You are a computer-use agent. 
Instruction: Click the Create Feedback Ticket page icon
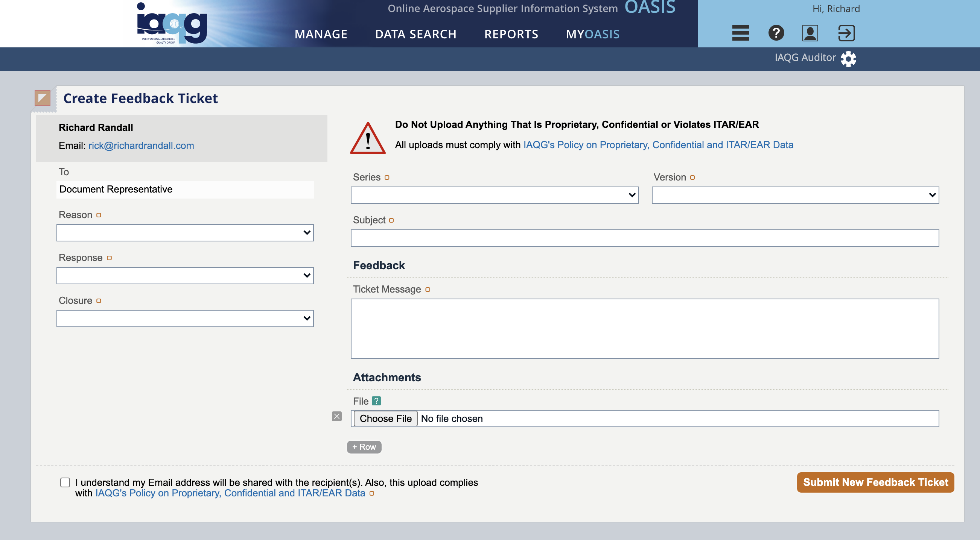pos(43,98)
